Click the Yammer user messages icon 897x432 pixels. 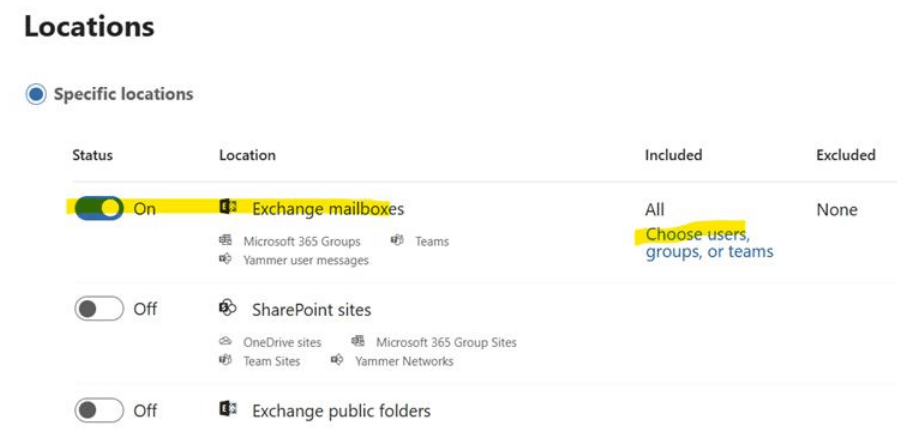coord(225,260)
